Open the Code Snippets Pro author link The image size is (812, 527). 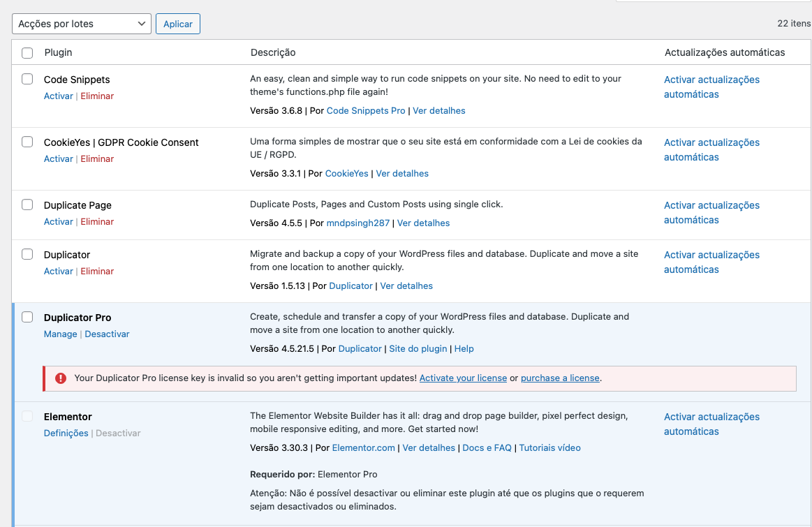(366, 111)
